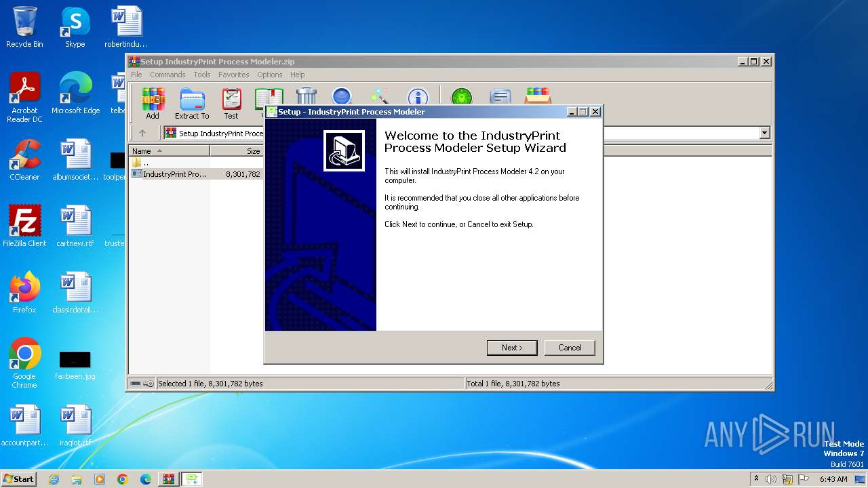
Task: Show hidden system tray icons
Action: pos(757,479)
